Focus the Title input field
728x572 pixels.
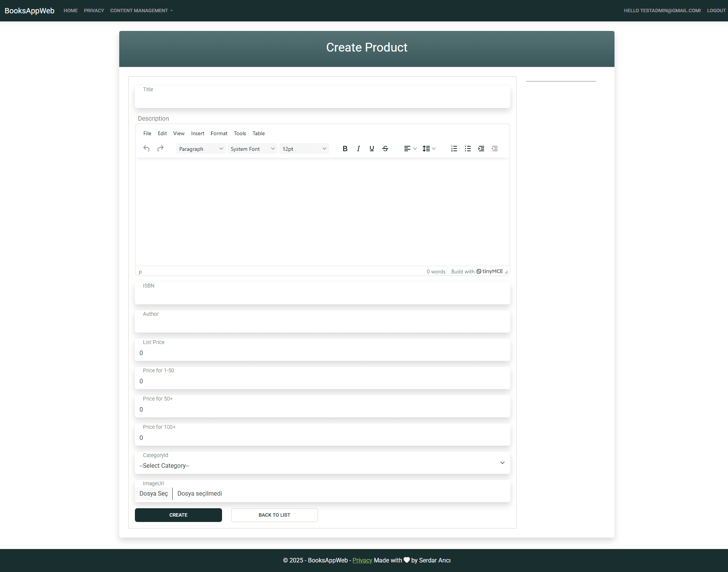(x=323, y=97)
